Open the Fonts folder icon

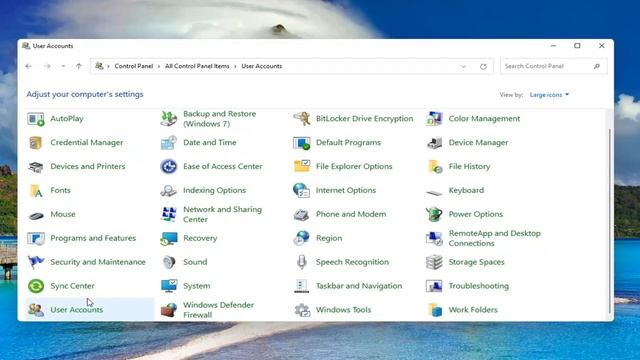click(x=36, y=191)
